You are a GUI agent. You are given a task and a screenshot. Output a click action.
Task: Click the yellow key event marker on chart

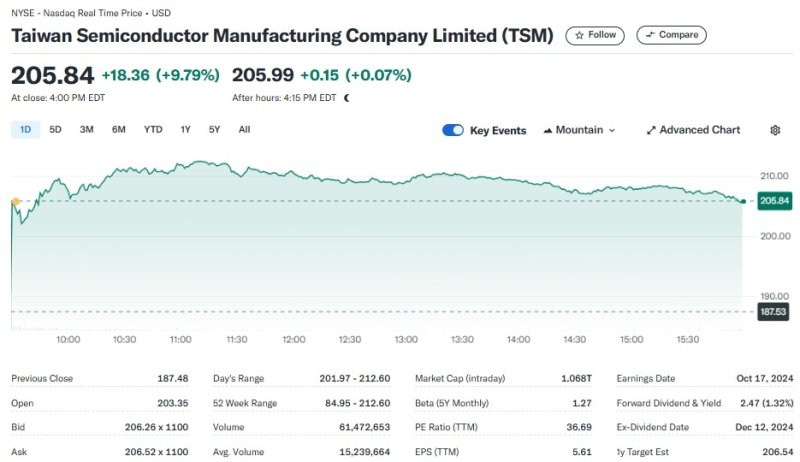click(15, 202)
